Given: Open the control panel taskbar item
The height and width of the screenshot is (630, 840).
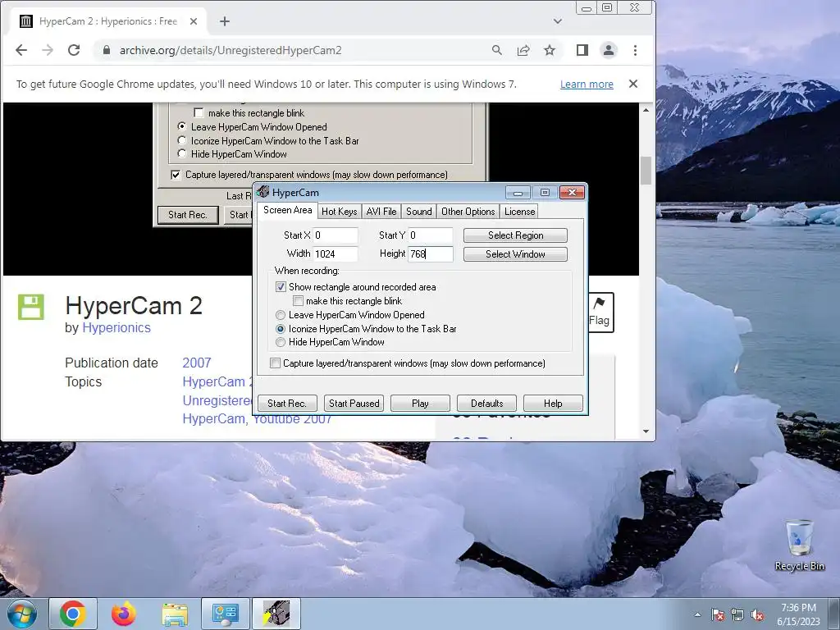Looking at the screenshot, I should 226,614.
